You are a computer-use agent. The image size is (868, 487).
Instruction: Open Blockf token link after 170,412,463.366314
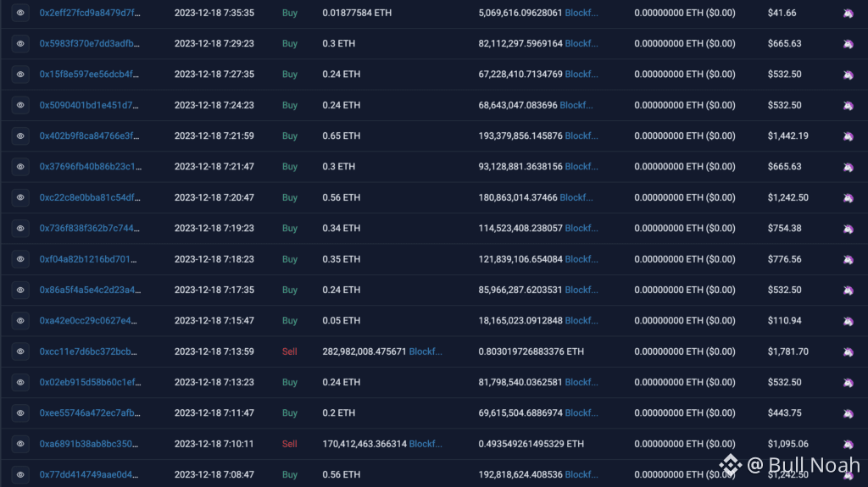pyautogui.click(x=426, y=444)
